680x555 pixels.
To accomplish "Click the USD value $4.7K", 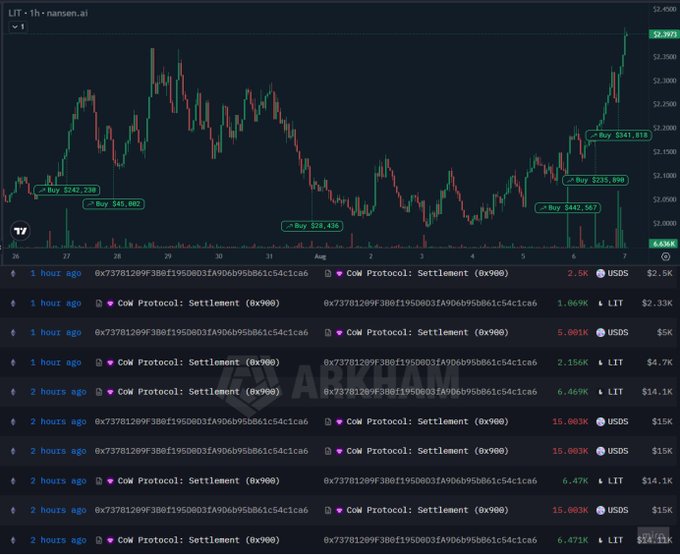I will (x=660, y=362).
